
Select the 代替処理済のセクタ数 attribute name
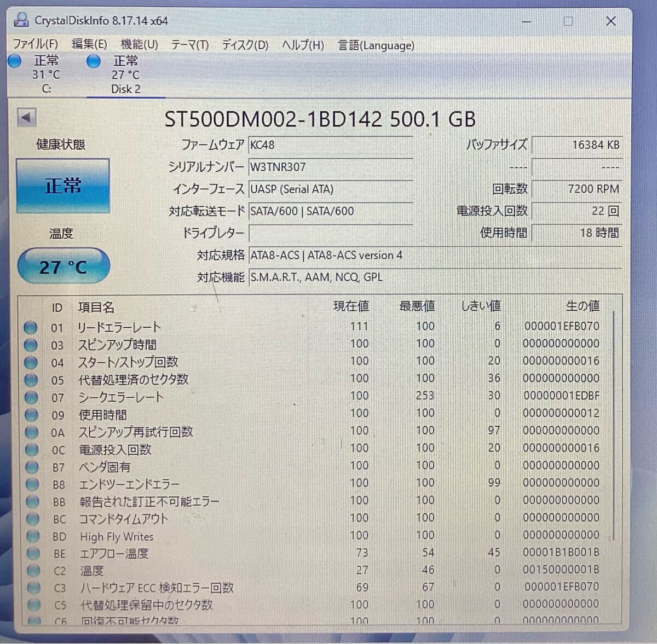pos(134,379)
